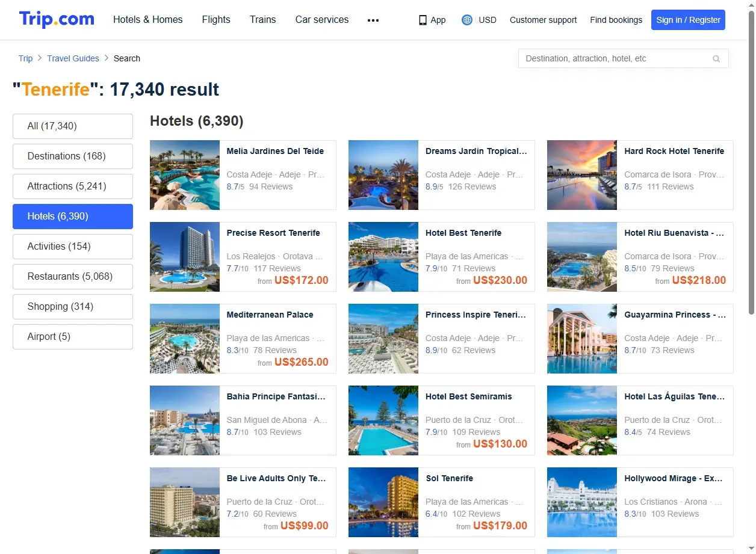
Task: Open Mediterranean Palace photo
Action: 185,339
